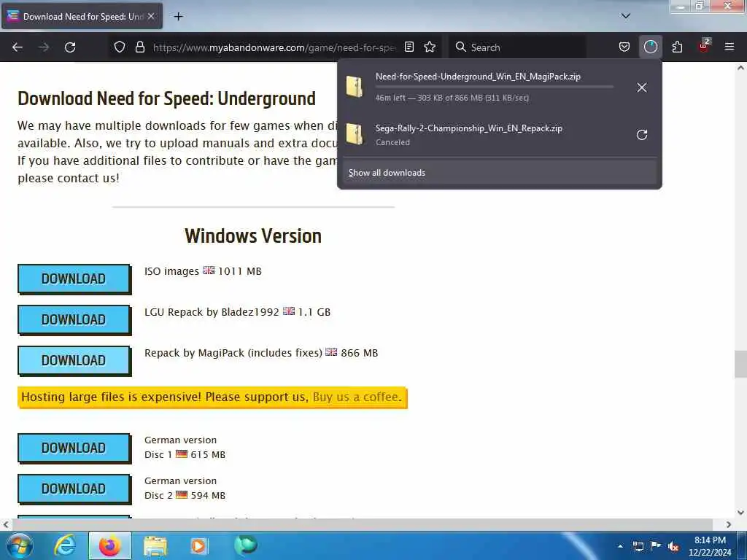Open the Firefox hamburger application menu
Screen dimensions: 747x560
(729, 47)
